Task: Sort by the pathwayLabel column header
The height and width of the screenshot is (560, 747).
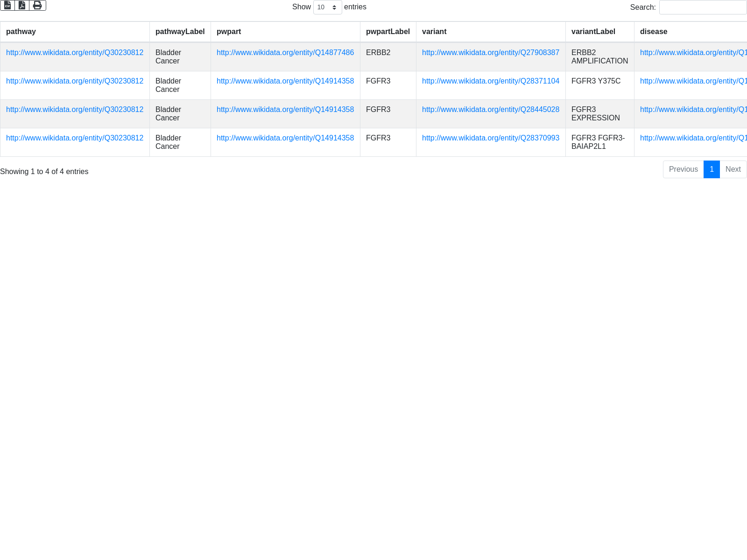Action: pos(180,32)
